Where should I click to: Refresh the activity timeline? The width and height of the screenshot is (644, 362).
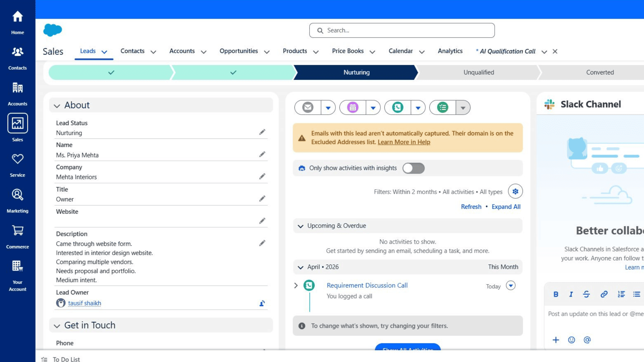coord(471,207)
